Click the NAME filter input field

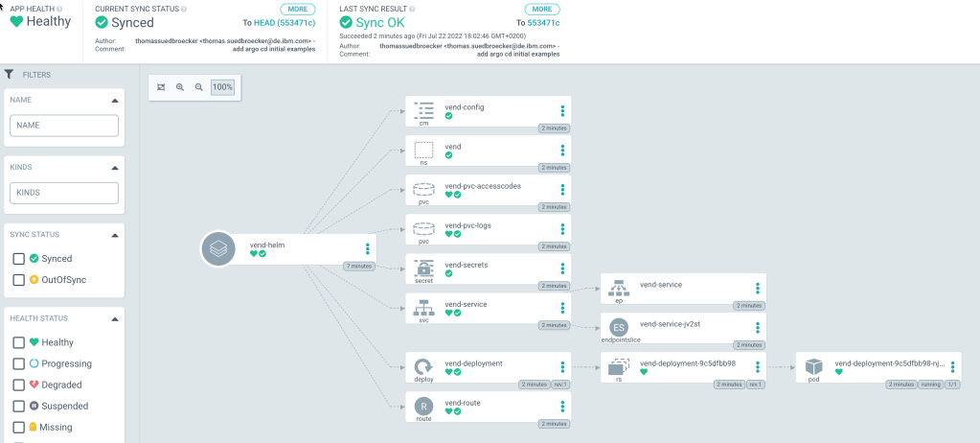pos(64,126)
